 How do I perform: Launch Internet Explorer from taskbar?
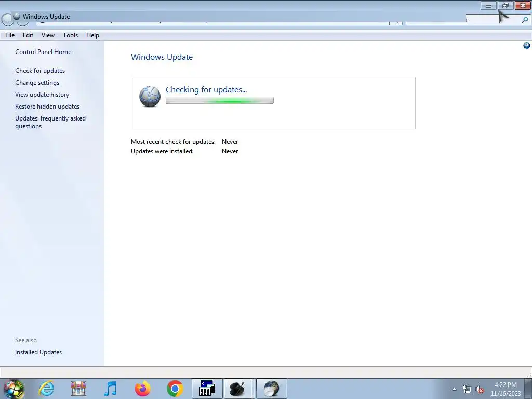46,389
